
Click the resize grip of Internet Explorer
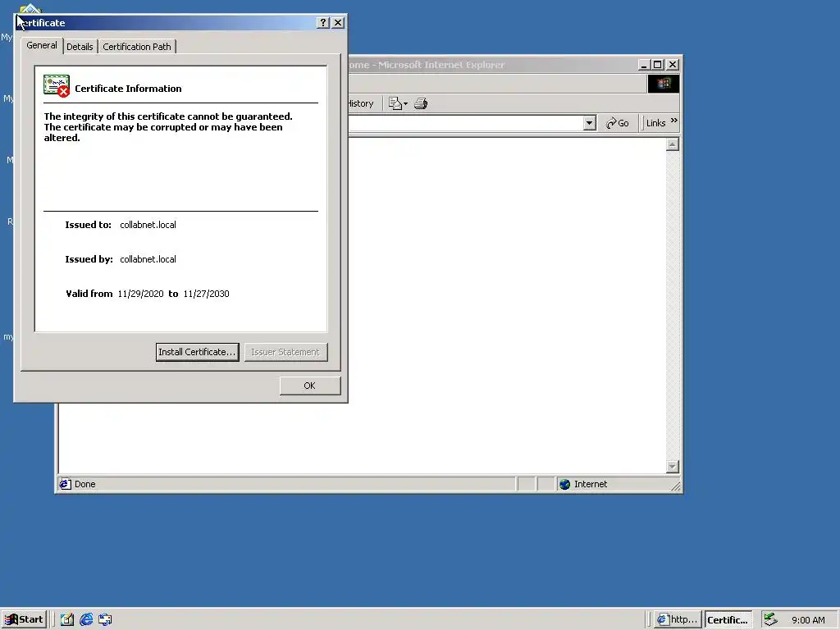[x=676, y=486]
